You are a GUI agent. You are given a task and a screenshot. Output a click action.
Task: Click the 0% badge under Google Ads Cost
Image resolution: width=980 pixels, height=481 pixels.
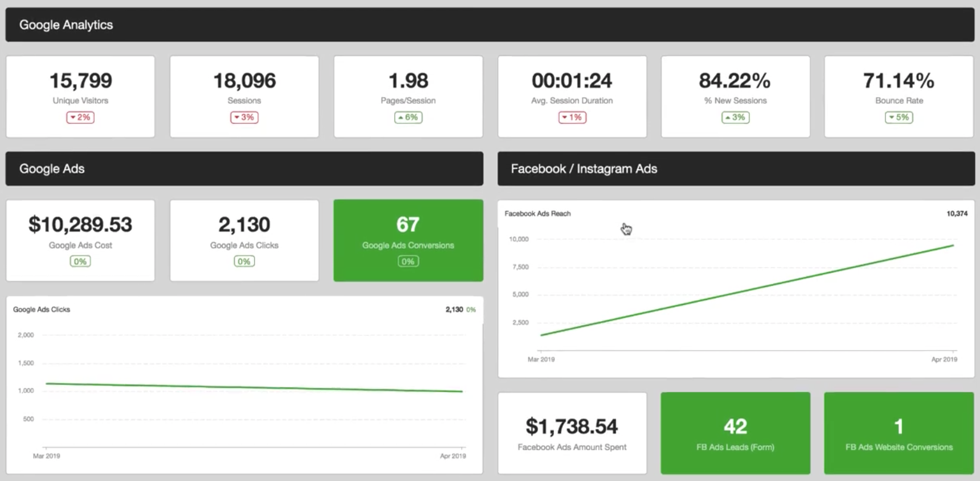80,261
